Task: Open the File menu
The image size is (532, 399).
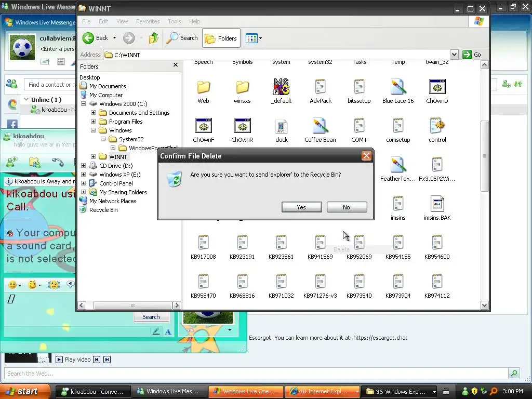Action: coord(87,21)
